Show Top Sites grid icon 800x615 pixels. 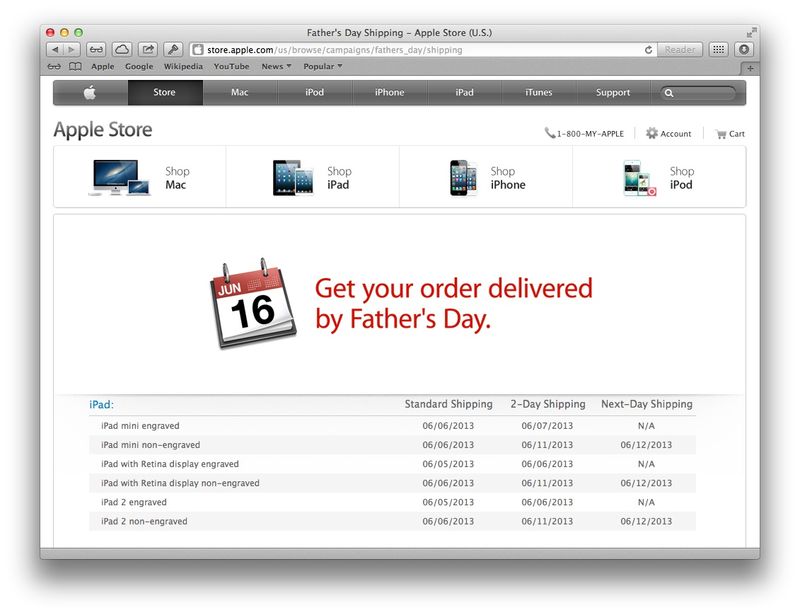pos(718,50)
